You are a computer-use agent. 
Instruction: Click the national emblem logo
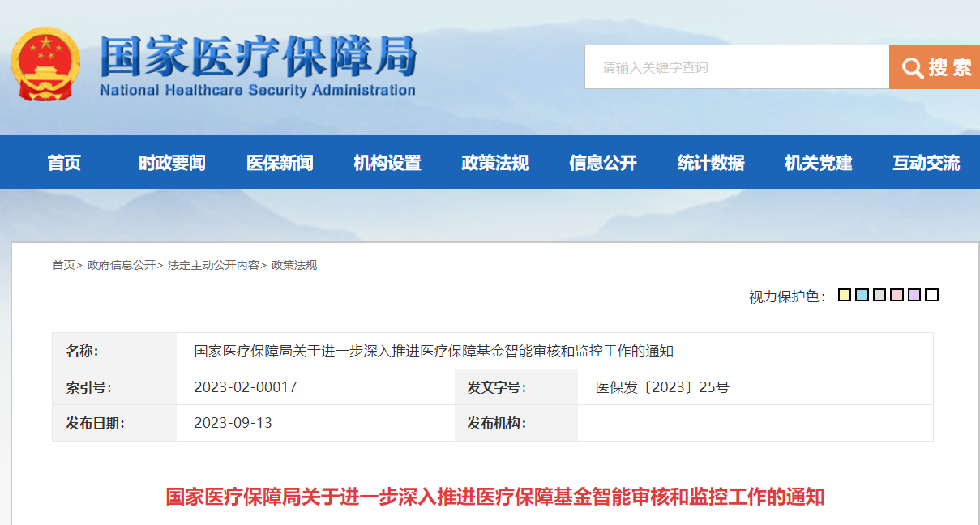(x=46, y=64)
